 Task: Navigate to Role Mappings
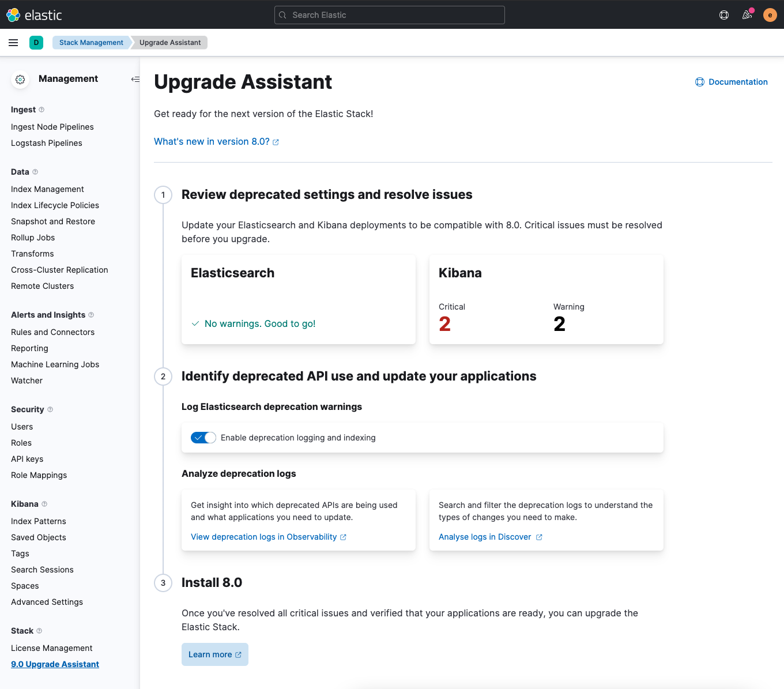click(39, 475)
